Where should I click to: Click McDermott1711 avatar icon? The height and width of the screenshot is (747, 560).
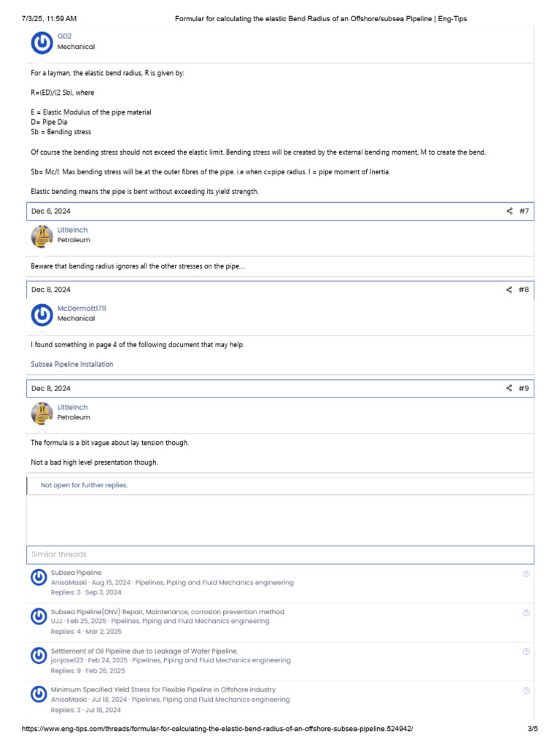tap(42, 314)
